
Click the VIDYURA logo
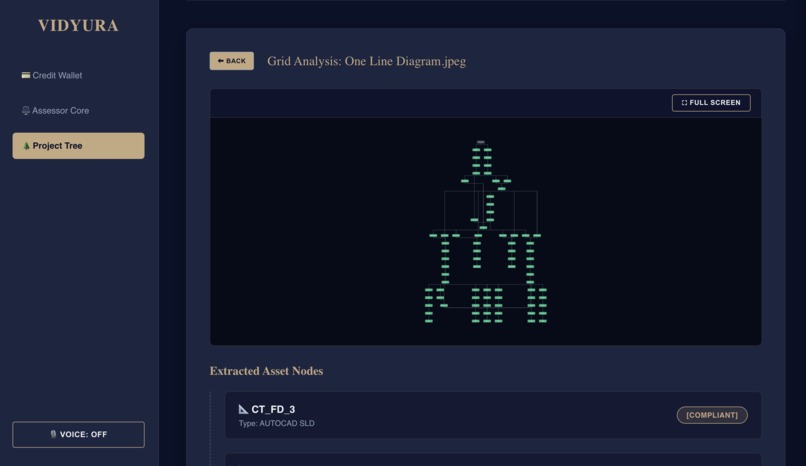[78, 26]
